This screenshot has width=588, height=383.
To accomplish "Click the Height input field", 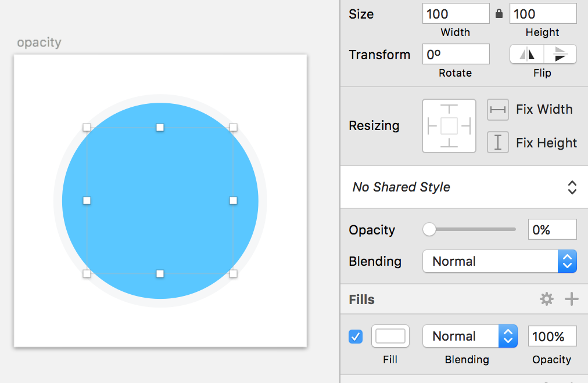I will click(x=543, y=14).
